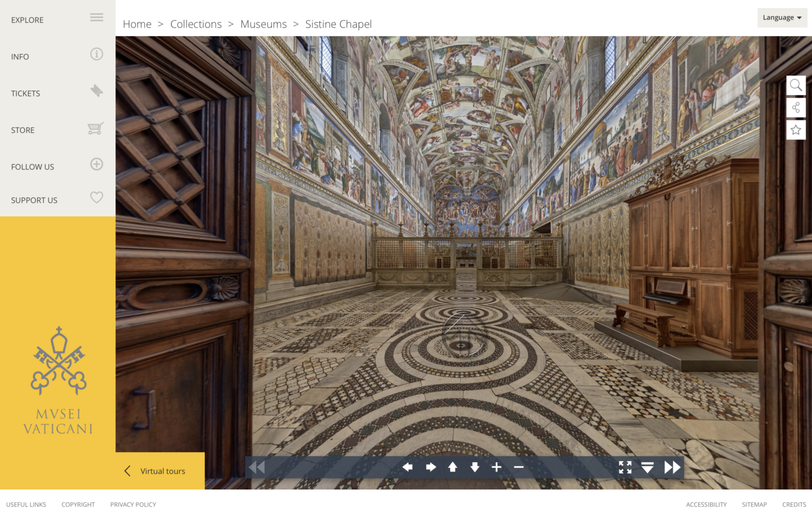Tilt the panorama view down
Image resolution: width=812 pixels, height=519 pixels.
pos(474,467)
